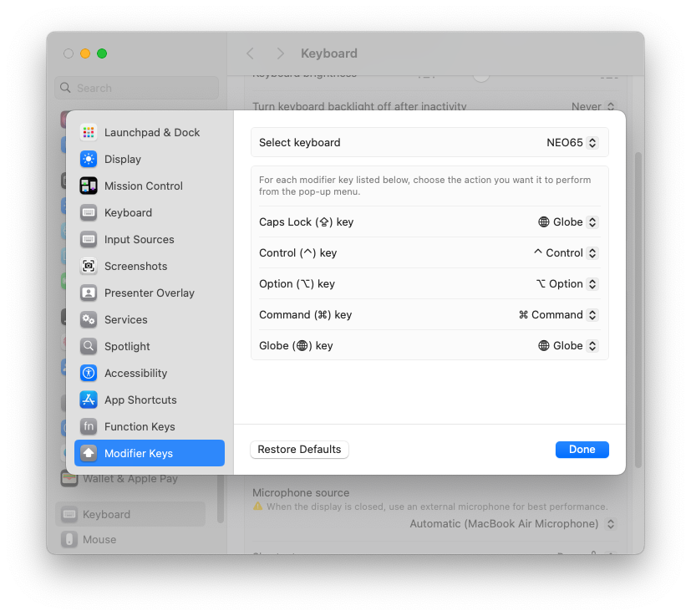
Task: Click the Function Keys fn icon
Action: (89, 426)
